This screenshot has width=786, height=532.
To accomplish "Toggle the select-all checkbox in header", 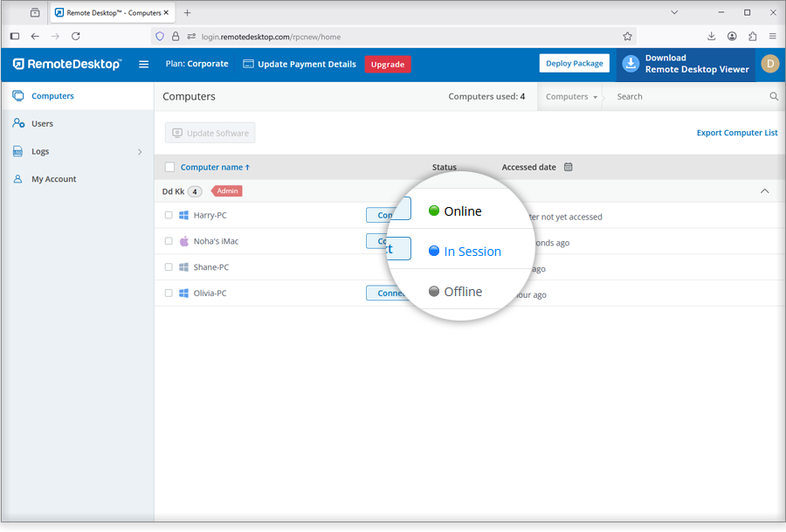I will point(169,167).
